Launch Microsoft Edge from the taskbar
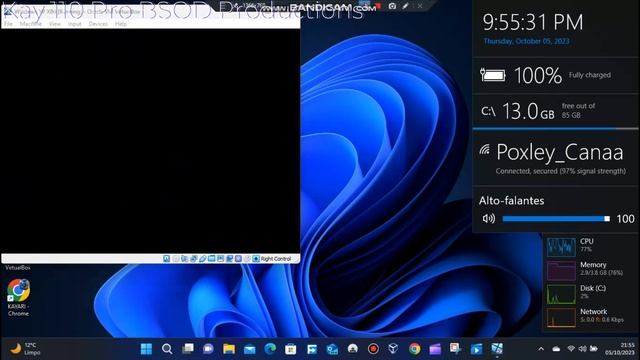The height and width of the screenshot is (360, 640). coord(270,349)
